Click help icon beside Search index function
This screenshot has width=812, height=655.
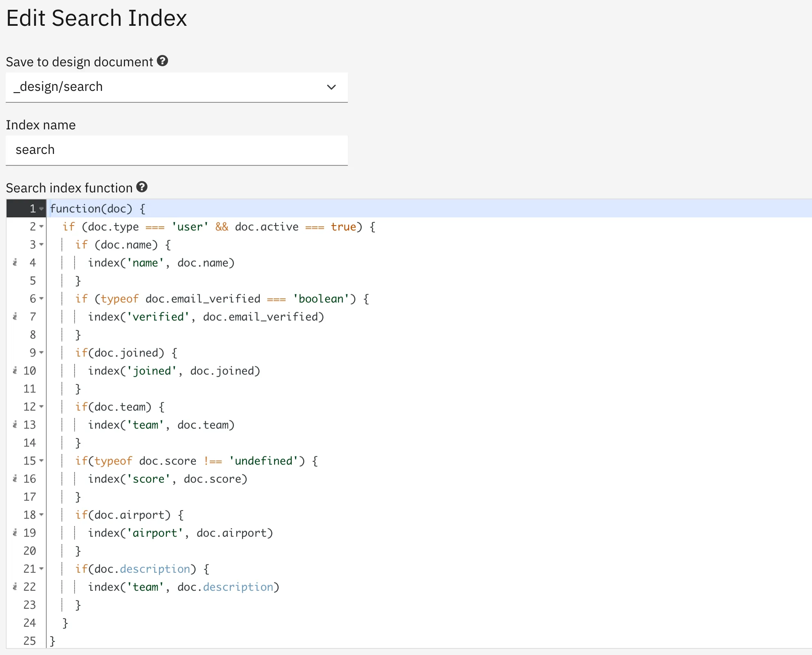(x=142, y=187)
